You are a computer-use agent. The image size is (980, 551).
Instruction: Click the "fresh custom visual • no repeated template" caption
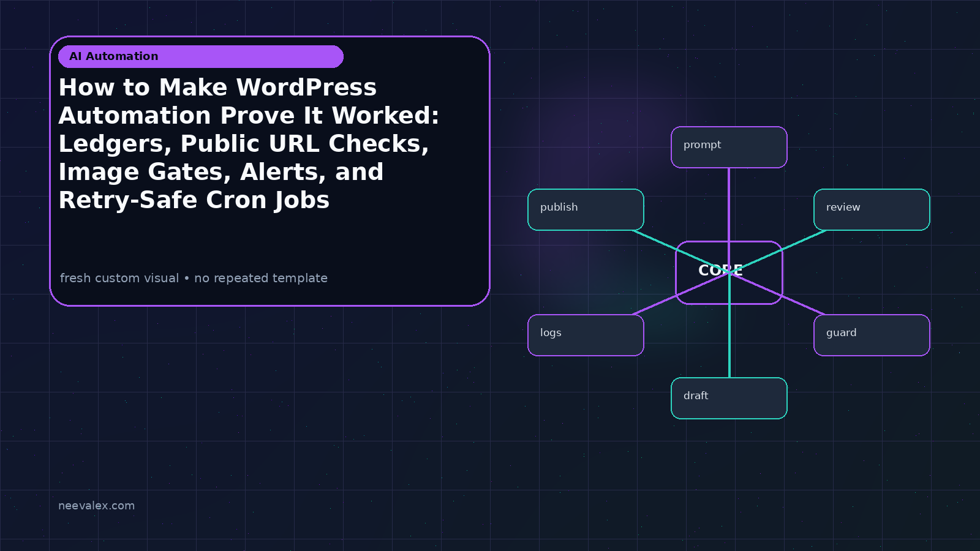pos(194,278)
